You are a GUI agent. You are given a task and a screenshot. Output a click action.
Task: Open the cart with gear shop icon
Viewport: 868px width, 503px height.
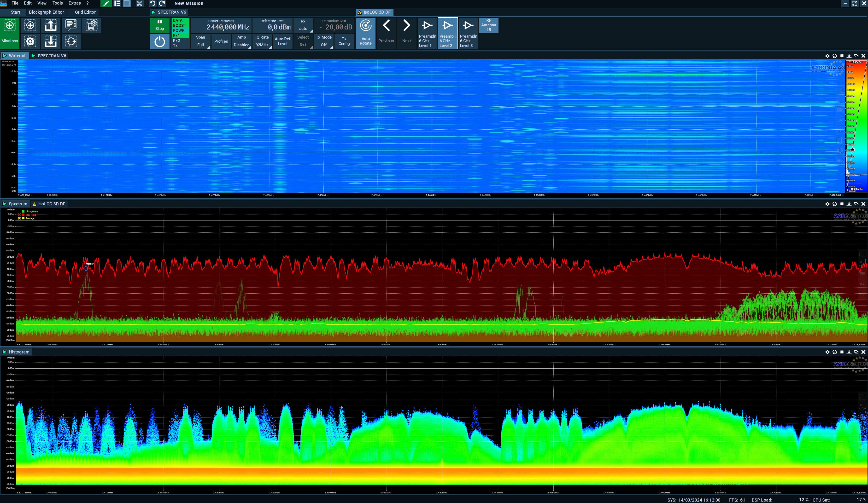[92, 25]
